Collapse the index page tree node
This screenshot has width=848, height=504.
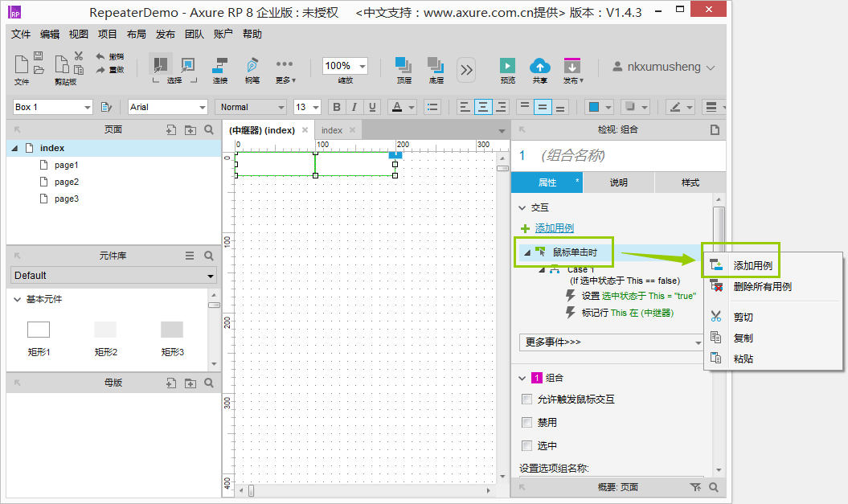[x=14, y=148]
